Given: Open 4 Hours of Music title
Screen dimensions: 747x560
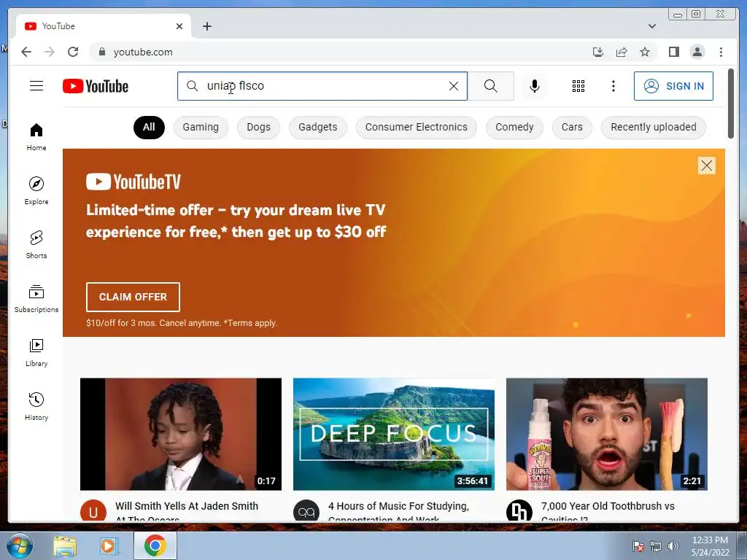Looking at the screenshot, I should [x=399, y=511].
